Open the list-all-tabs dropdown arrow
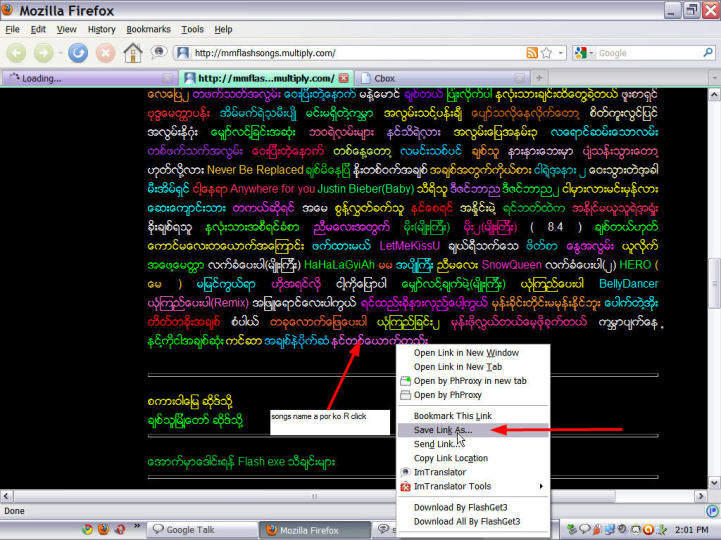 pos(714,78)
